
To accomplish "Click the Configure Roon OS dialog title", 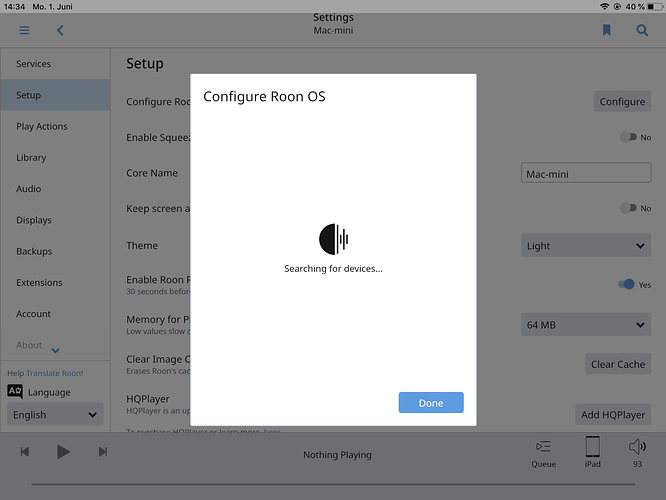I will pos(264,96).
